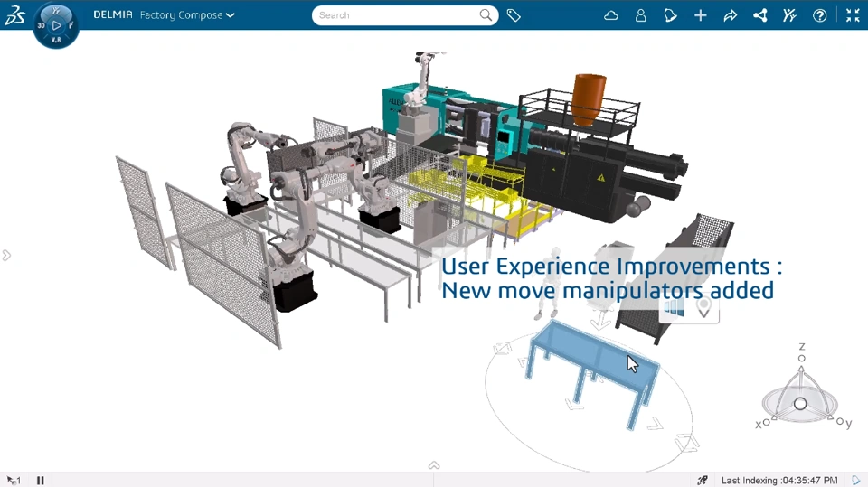Expand the bottom action bar chevron
Viewport: 868px width, 487px height.
[434, 465]
